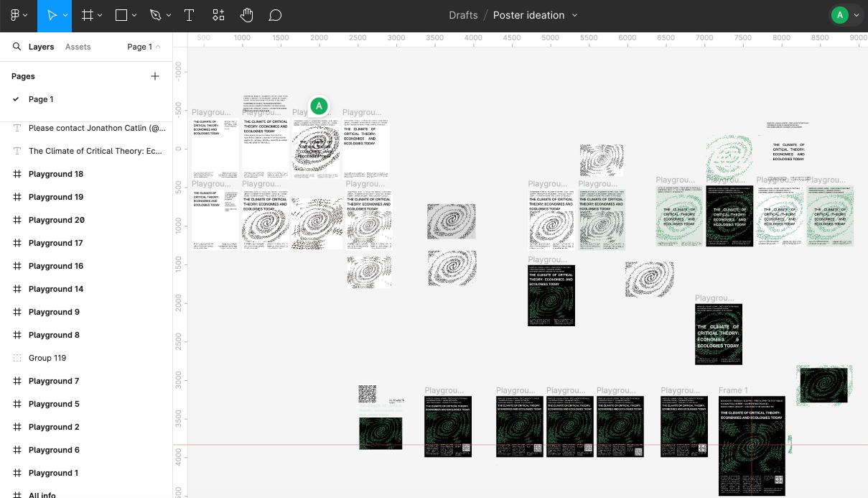Click frame icon beside Playground 14
This screenshot has width=868, height=498.
pyautogui.click(x=17, y=289)
